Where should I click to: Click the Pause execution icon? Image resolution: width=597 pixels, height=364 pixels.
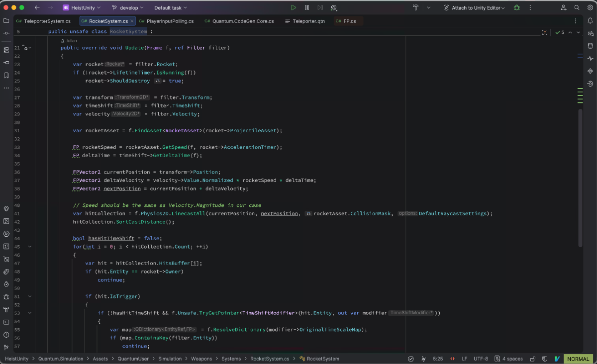[307, 8]
